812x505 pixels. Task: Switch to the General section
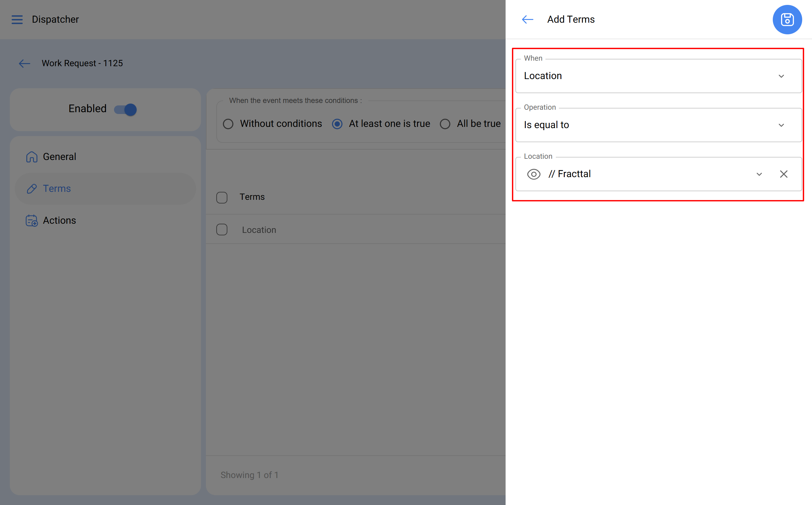[x=59, y=157]
